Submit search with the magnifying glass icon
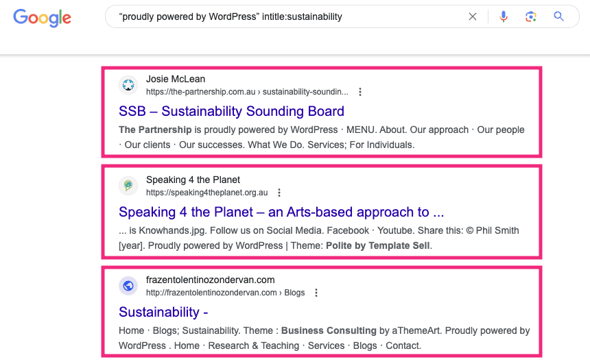Viewport: 590px width, 364px height. pyautogui.click(x=558, y=16)
